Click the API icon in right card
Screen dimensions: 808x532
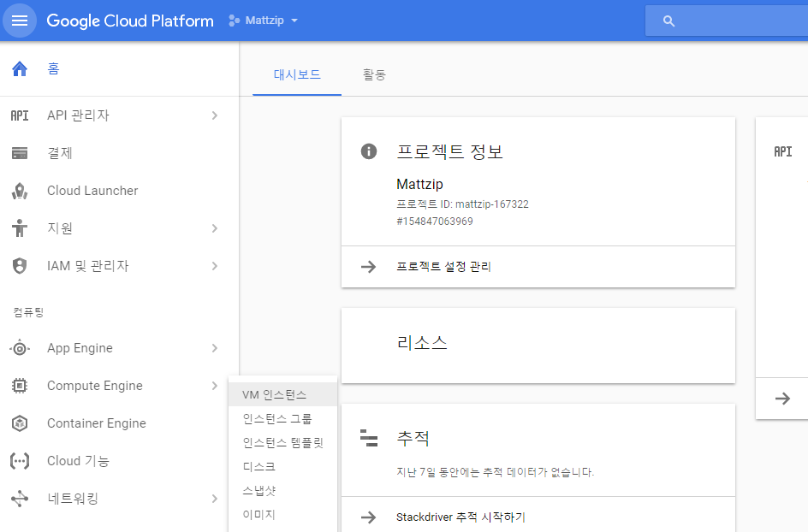click(782, 151)
